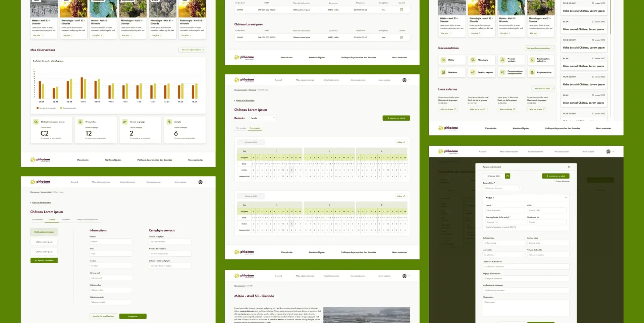Open the Pratiques environnementales tab

(x=87, y=220)
